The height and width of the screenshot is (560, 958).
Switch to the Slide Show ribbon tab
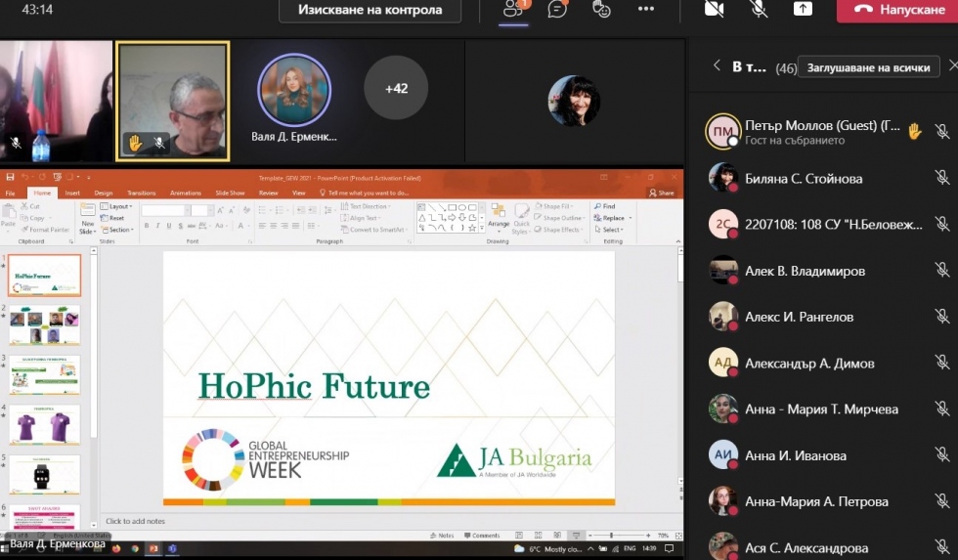coord(230,193)
